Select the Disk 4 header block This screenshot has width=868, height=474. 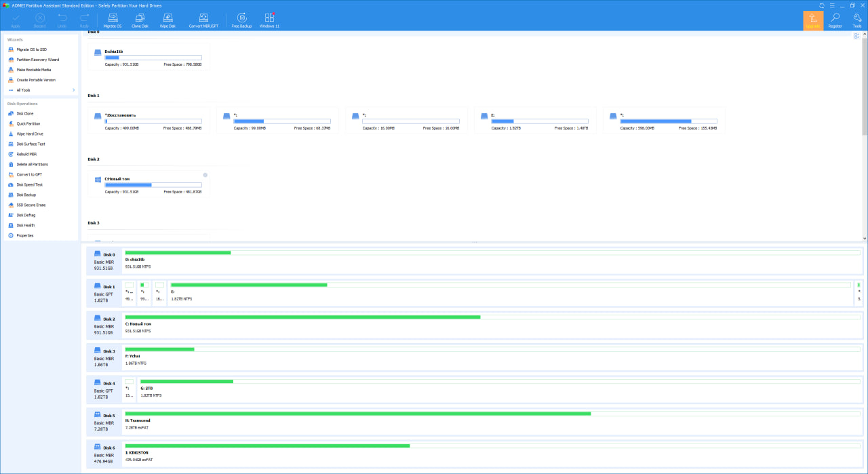click(x=104, y=389)
